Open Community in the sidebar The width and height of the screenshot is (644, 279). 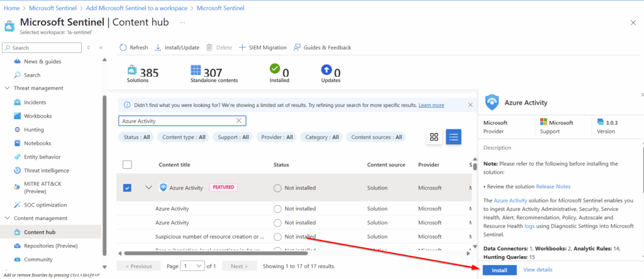click(x=38, y=259)
